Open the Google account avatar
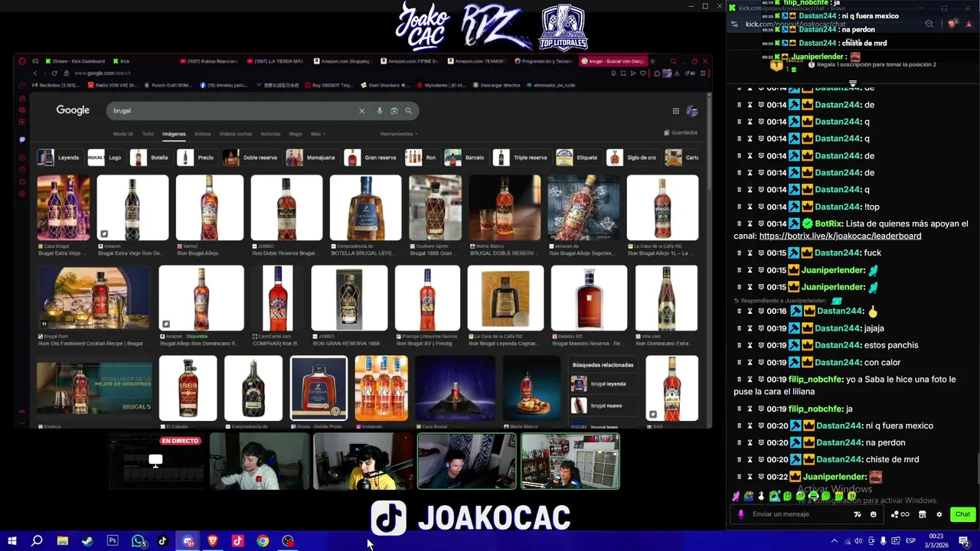 point(692,111)
